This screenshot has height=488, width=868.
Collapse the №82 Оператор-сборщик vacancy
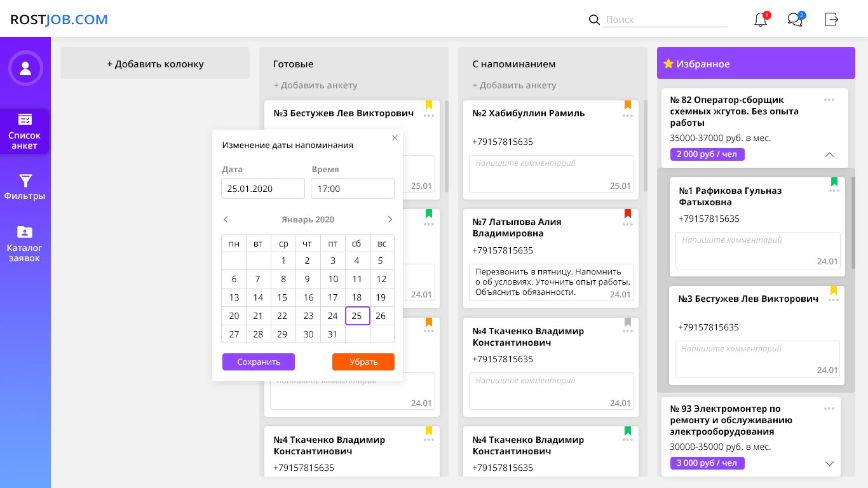point(829,154)
